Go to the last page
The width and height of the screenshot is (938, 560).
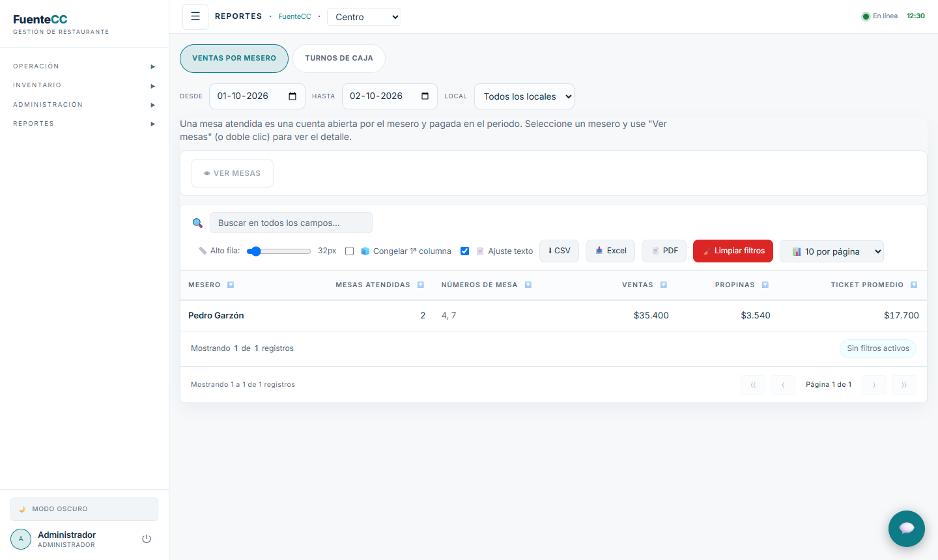tap(904, 385)
